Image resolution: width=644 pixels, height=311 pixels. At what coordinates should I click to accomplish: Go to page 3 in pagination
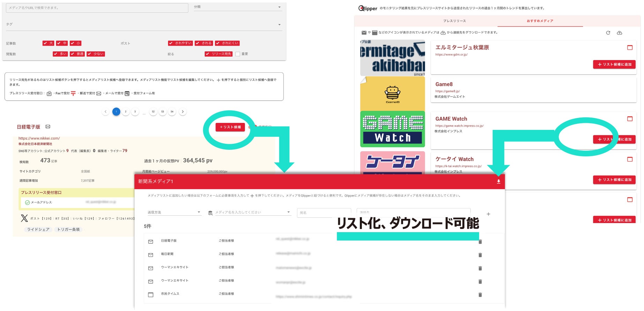click(x=135, y=112)
